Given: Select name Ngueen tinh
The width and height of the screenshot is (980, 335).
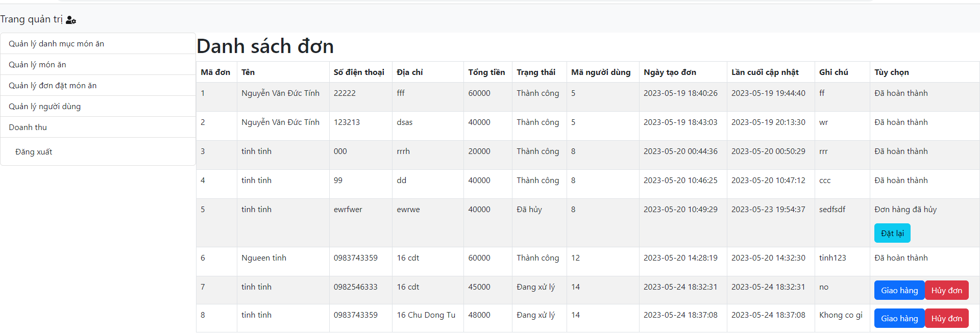Looking at the screenshot, I should 264,258.
